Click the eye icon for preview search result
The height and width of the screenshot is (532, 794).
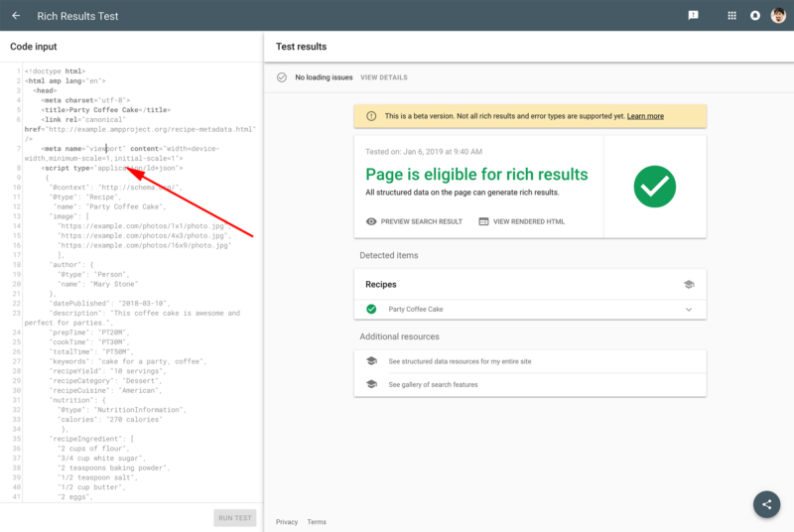tap(371, 221)
